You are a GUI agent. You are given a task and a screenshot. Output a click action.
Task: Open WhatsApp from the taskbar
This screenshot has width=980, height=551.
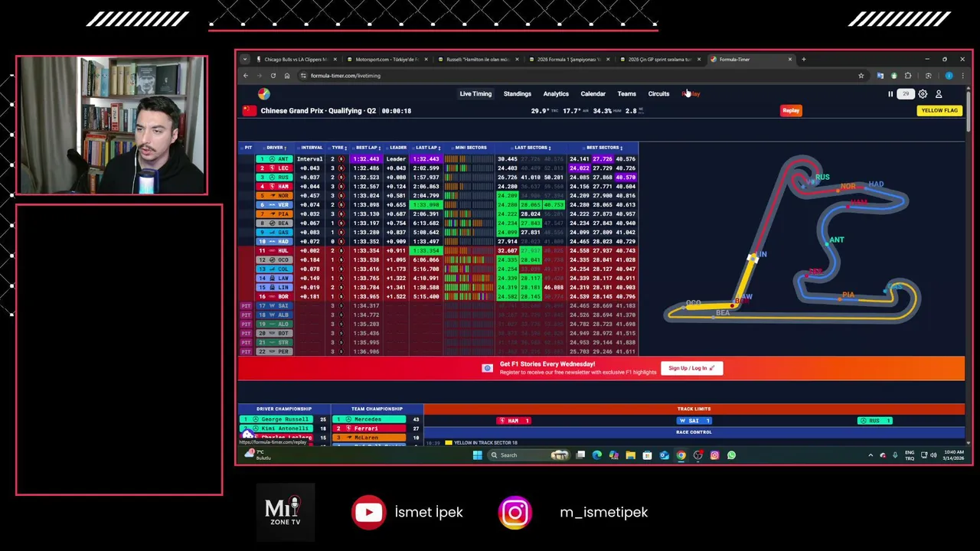pos(731,455)
